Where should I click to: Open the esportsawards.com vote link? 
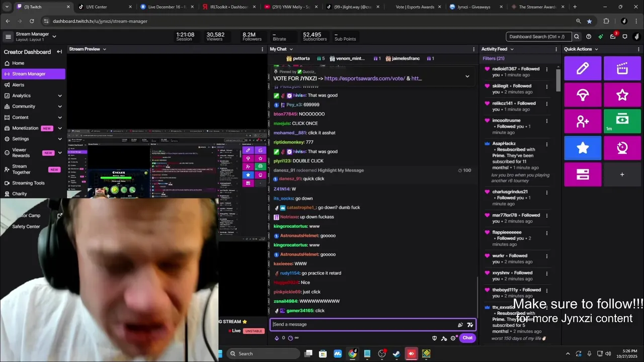pos(364,78)
